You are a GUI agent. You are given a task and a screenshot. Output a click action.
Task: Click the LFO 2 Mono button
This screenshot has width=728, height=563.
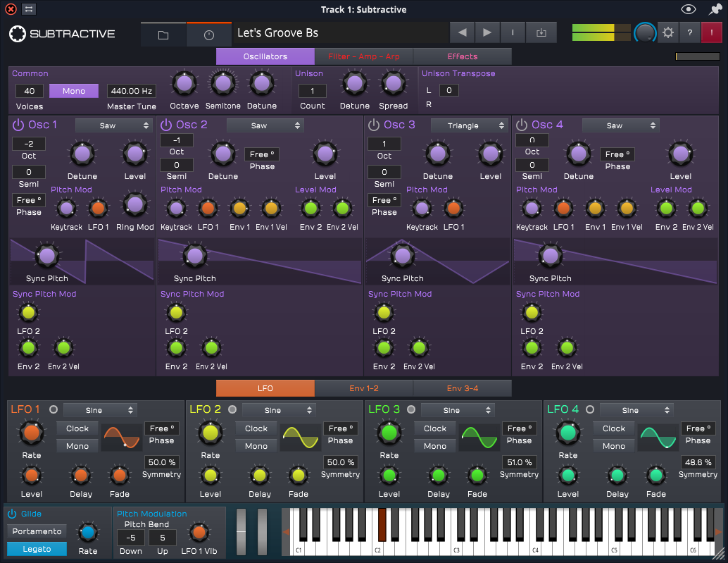pos(256,446)
